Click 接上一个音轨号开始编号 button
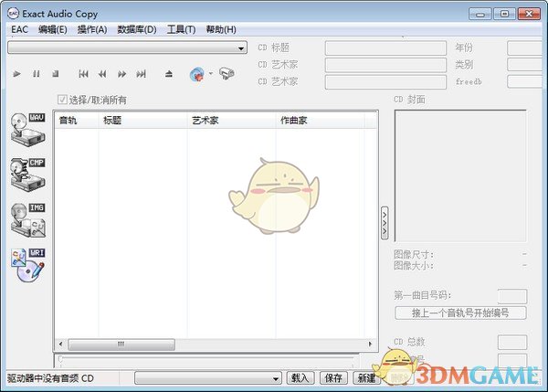This screenshot has width=548, height=392. 460,313
